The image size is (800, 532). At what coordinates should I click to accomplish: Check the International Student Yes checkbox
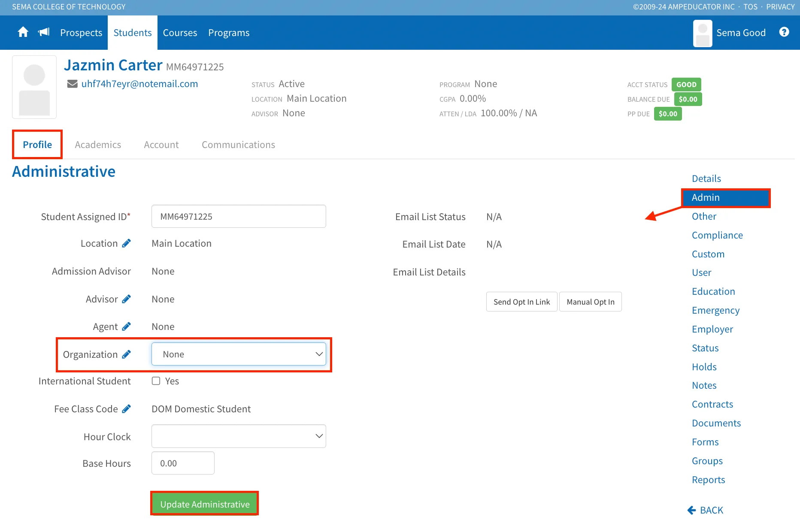click(x=156, y=381)
